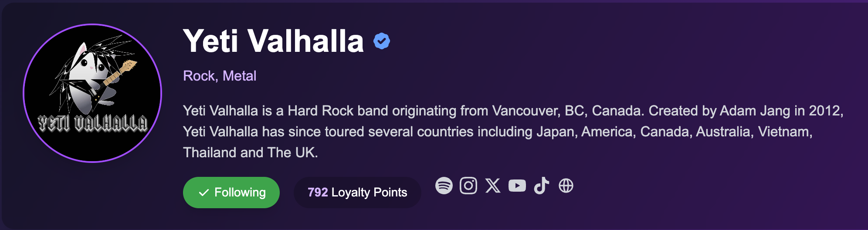Open the website globe icon
Screen dimensions: 868x230
click(x=566, y=186)
